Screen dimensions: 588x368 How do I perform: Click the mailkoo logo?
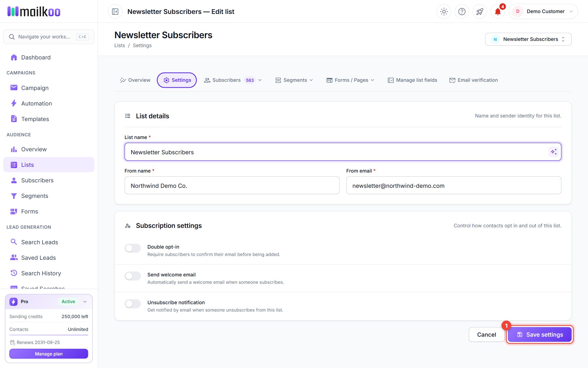point(34,11)
